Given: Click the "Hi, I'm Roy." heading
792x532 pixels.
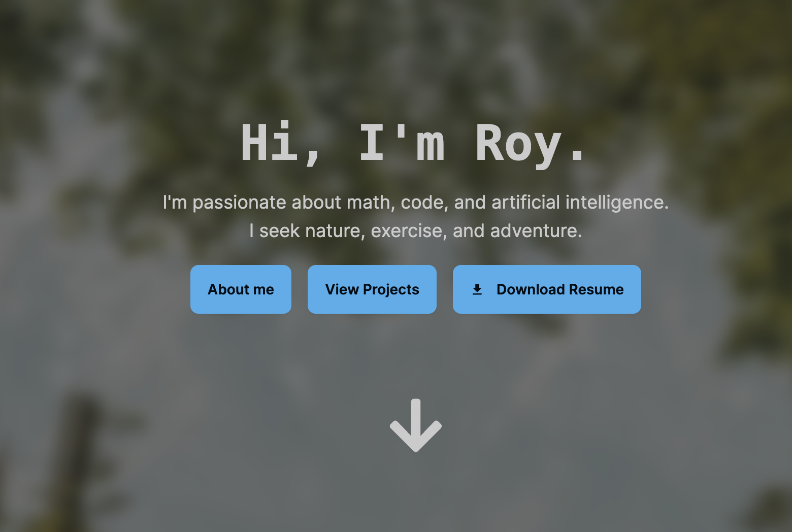Looking at the screenshot, I should click(x=415, y=144).
